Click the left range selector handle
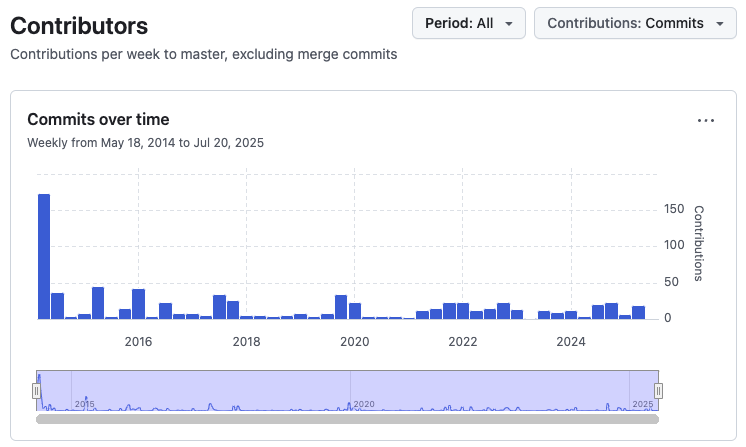 [37, 391]
